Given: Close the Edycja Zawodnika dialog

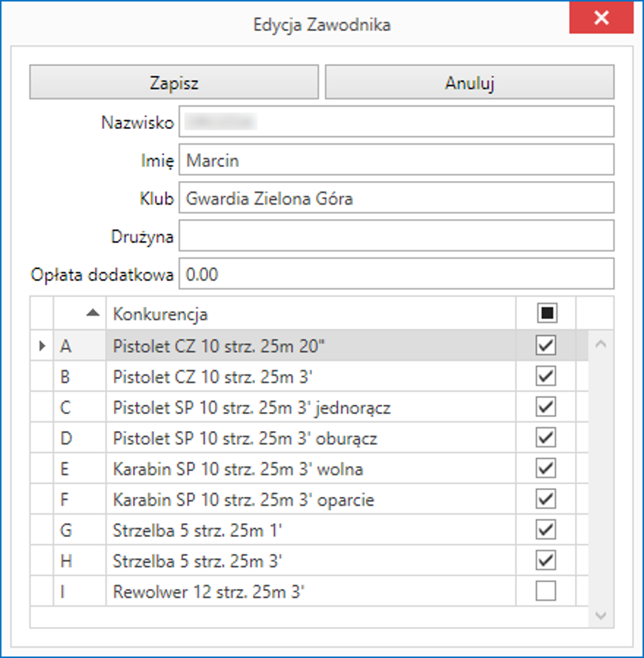Looking at the screenshot, I should coord(601,18).
